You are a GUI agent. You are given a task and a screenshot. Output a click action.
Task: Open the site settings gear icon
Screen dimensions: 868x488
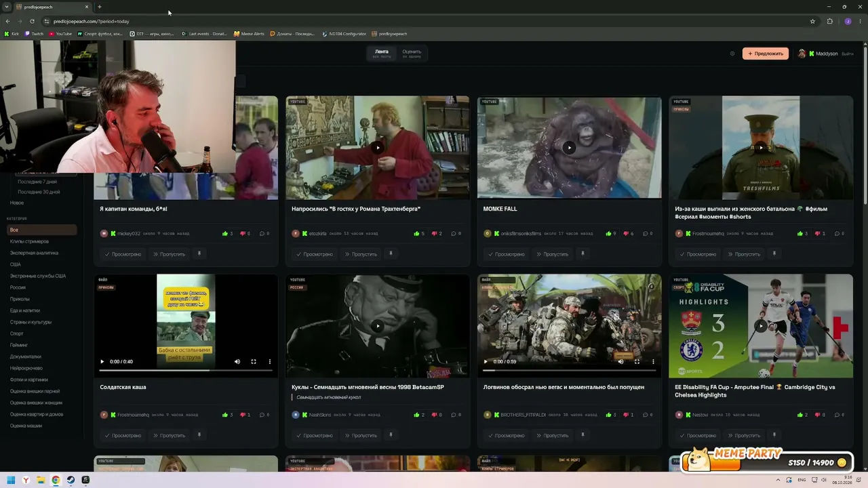[x=732, y=54]
